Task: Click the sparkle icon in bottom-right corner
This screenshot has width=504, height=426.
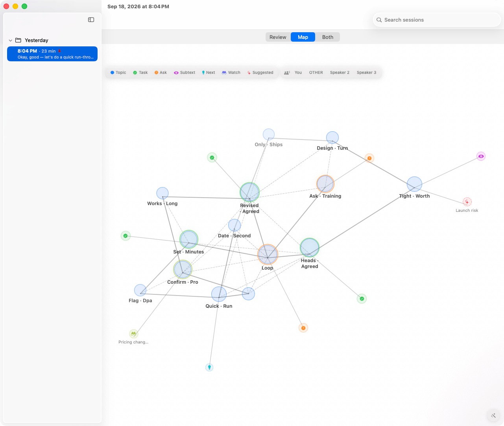Action: click(x=493, y=415)
